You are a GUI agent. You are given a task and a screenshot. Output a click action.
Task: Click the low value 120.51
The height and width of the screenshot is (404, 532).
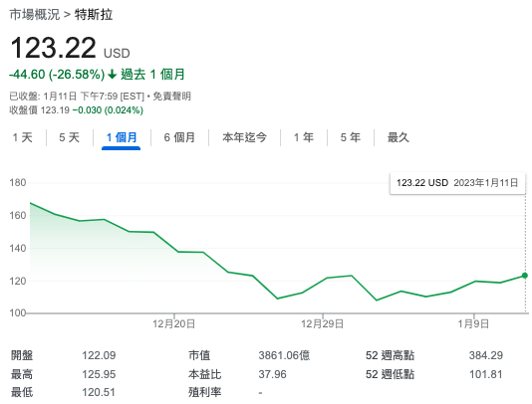coord(99,392)
